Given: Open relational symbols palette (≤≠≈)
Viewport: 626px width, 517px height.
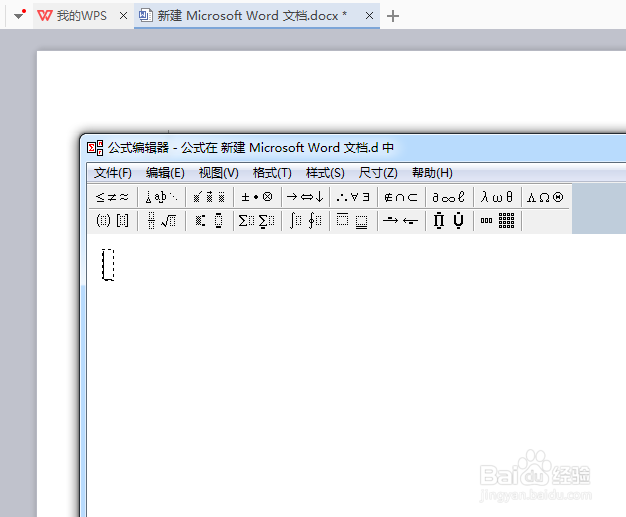Looking at the screenshot, I should coord(113,197).
